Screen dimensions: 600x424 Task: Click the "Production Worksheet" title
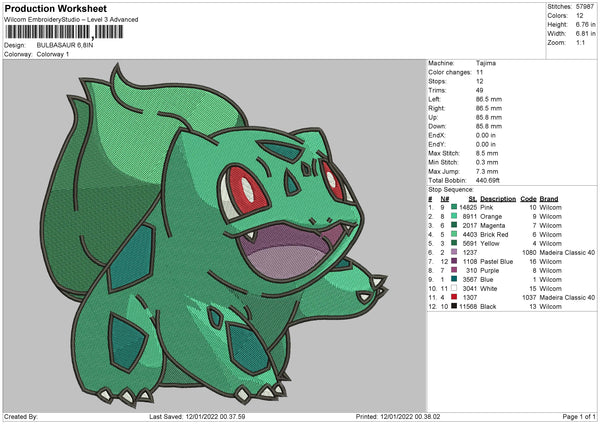55,8
